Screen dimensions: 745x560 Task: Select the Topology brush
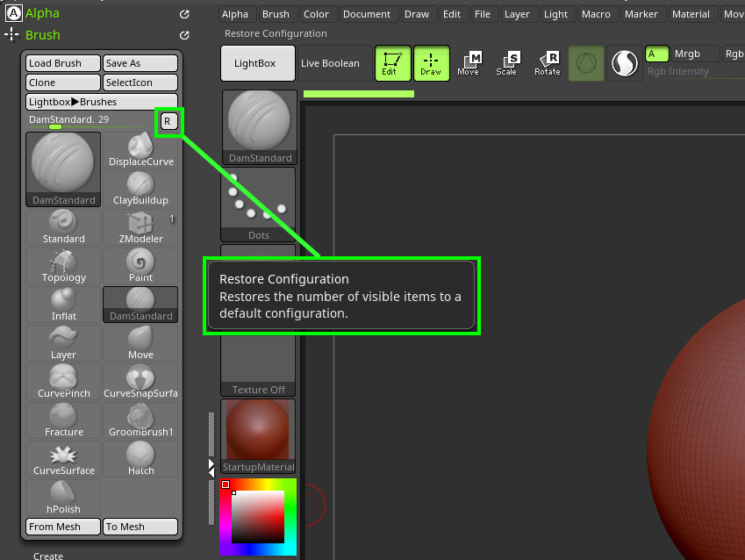[63, 266]
